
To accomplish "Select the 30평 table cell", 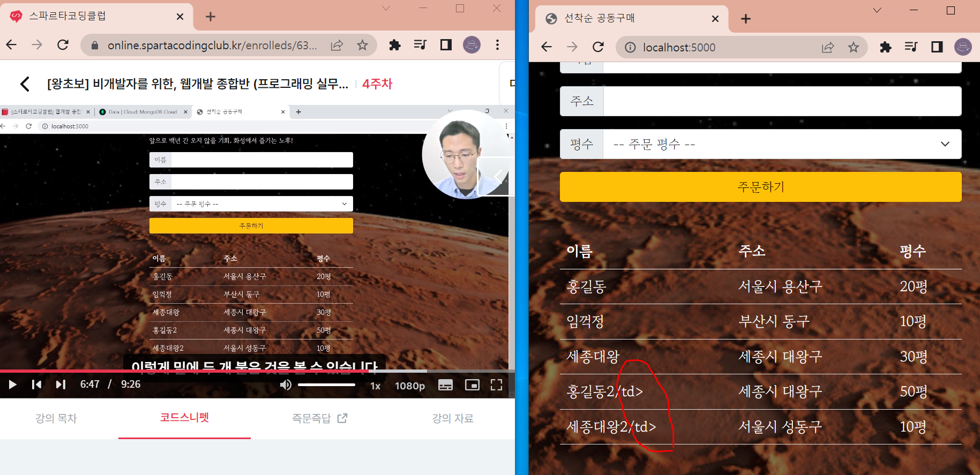I will (x=914, y=357).
